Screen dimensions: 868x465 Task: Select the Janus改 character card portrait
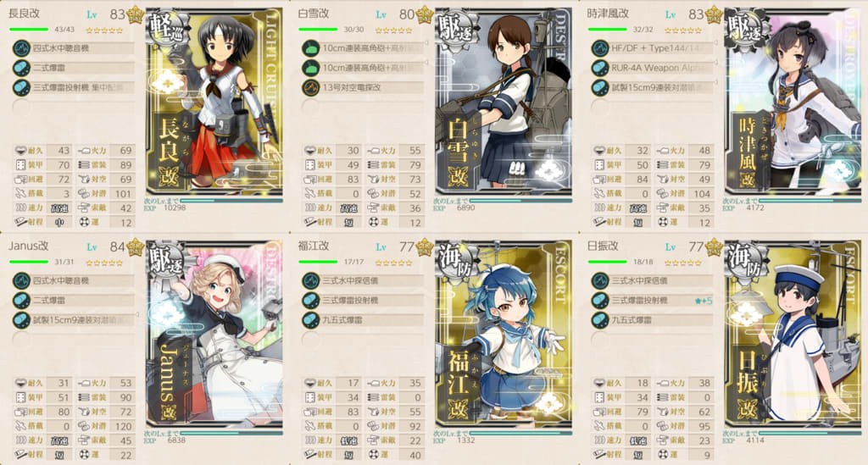214,334
